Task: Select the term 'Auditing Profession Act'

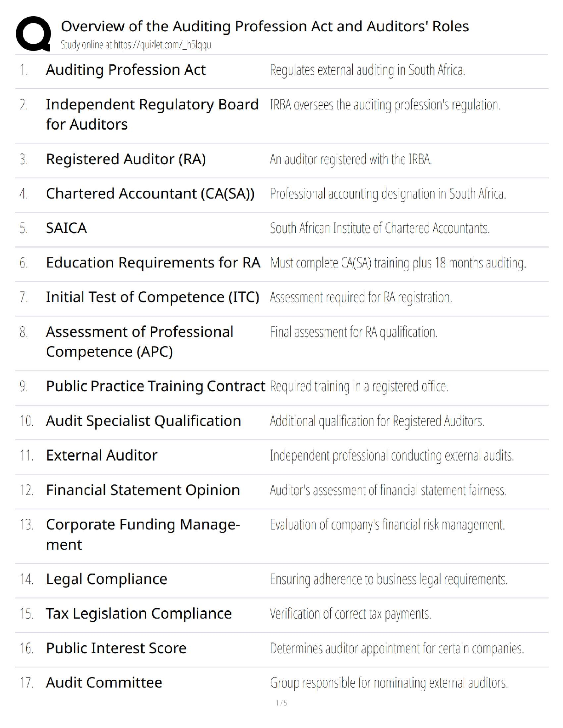Action: (126, 70)
